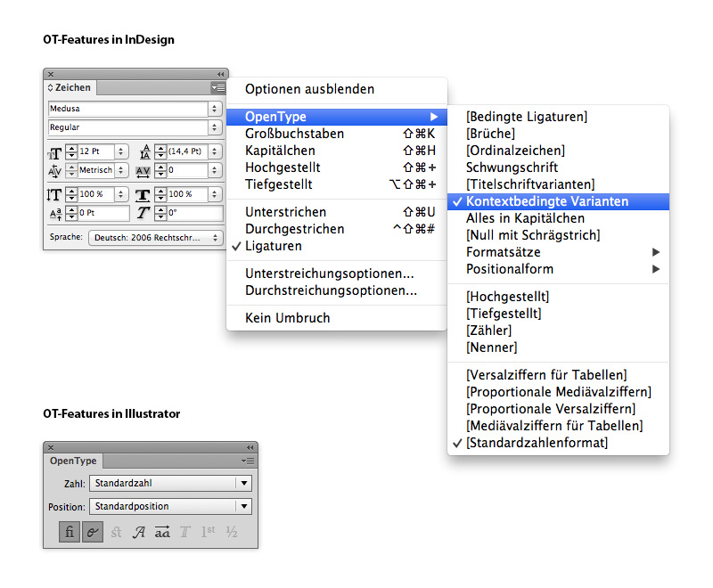Uncheck Kontextbedingte Varianten
This screenshot has width=713, height=588.
tap(559, 201)
